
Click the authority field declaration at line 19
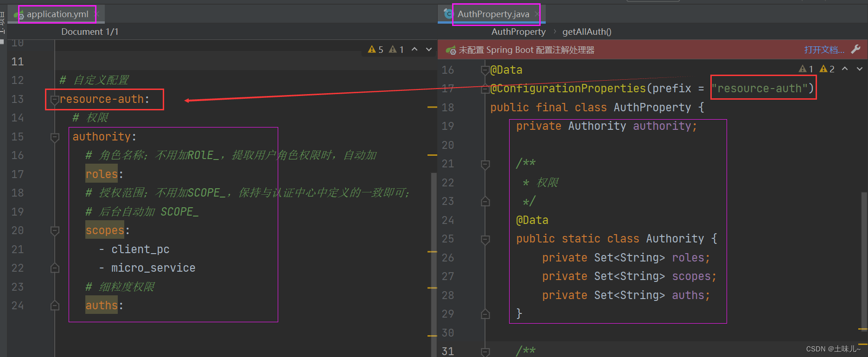click(606, 126)
